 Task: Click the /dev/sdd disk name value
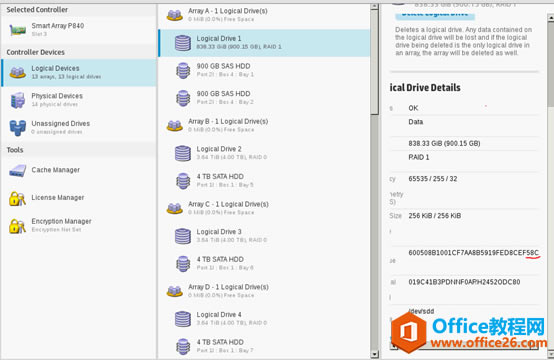coord(421,311)
